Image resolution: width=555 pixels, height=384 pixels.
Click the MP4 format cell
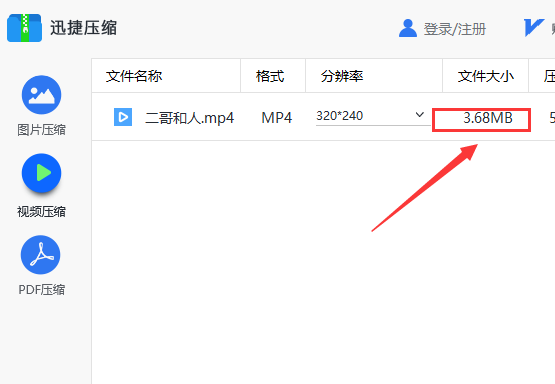pos(276,118)
